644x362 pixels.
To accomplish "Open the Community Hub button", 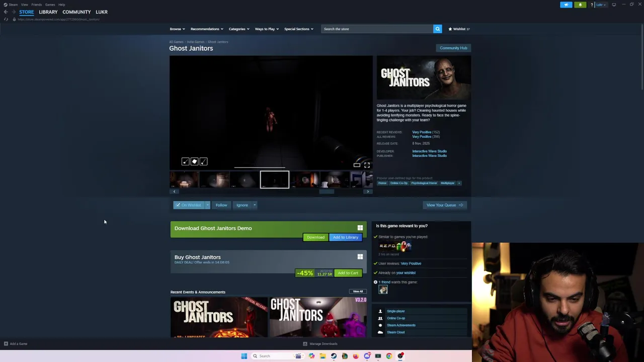I will pyautogui.click(x=453, y=48).
